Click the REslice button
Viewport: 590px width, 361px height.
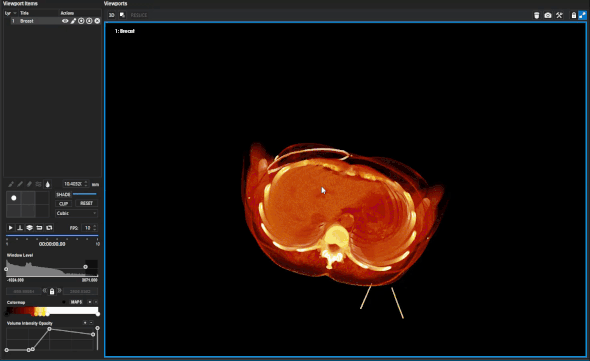[139, 15]
